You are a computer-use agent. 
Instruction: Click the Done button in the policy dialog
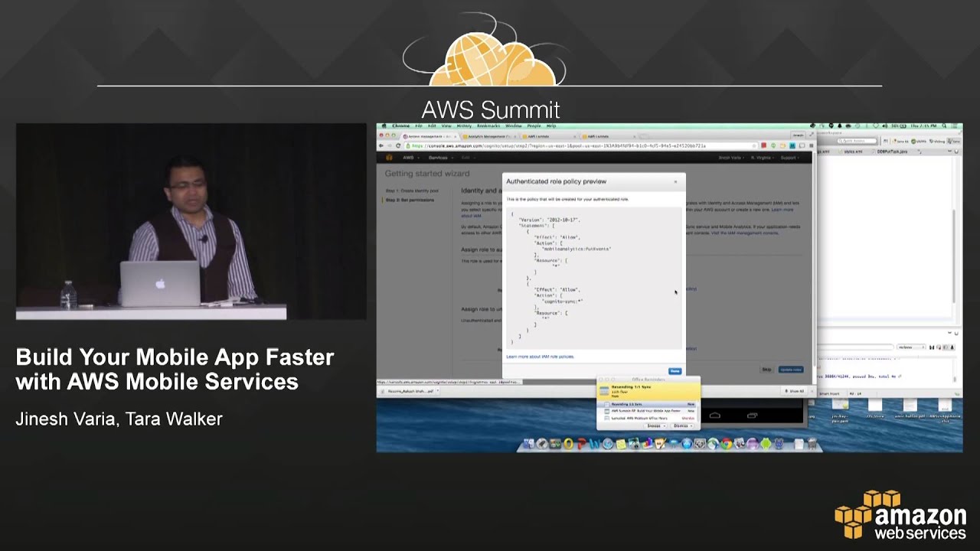tap(675, 371)
